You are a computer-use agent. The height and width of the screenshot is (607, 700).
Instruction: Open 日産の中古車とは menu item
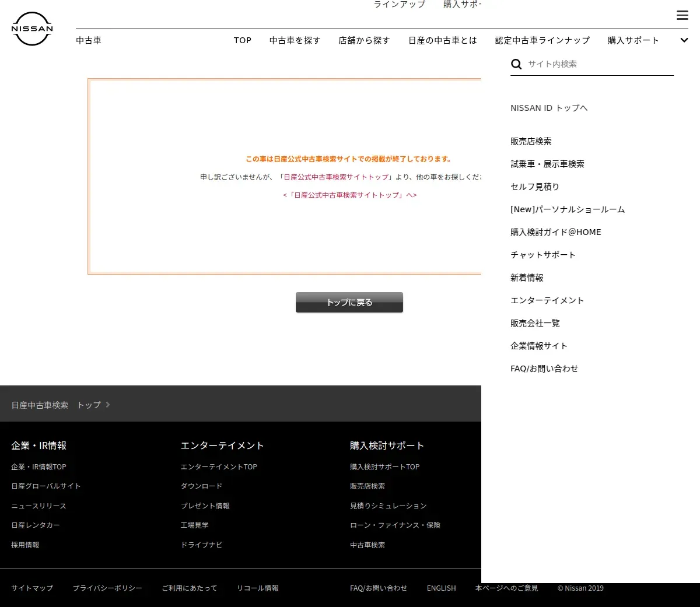(x=443, y=40)
